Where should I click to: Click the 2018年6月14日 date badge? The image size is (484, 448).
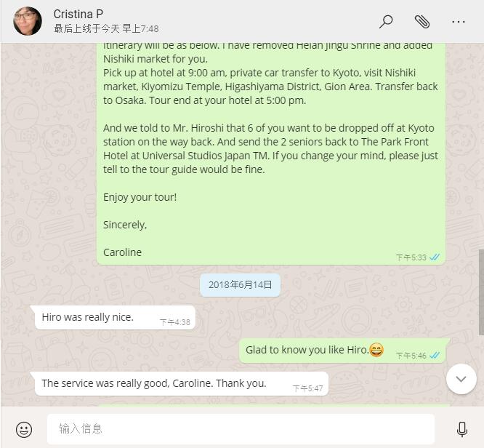(x=240, y=284)
